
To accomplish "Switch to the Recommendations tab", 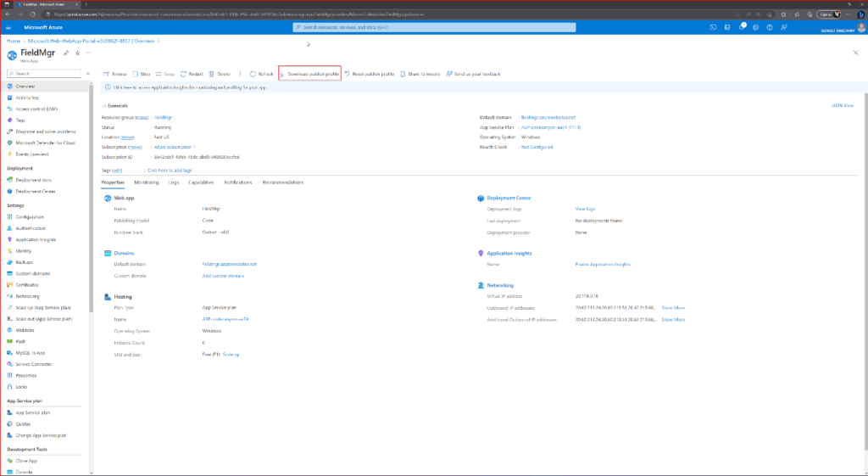I will pyautogui.click(x=283, y=182).
